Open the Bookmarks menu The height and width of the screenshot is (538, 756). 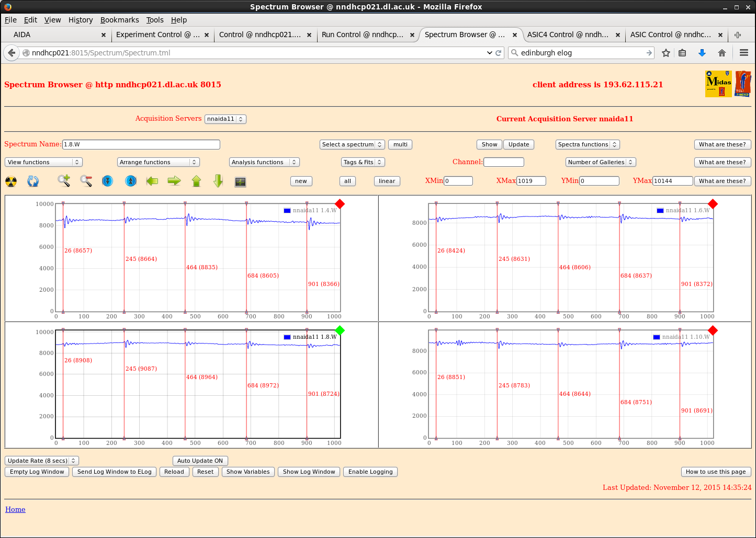(x=120, y=20)
